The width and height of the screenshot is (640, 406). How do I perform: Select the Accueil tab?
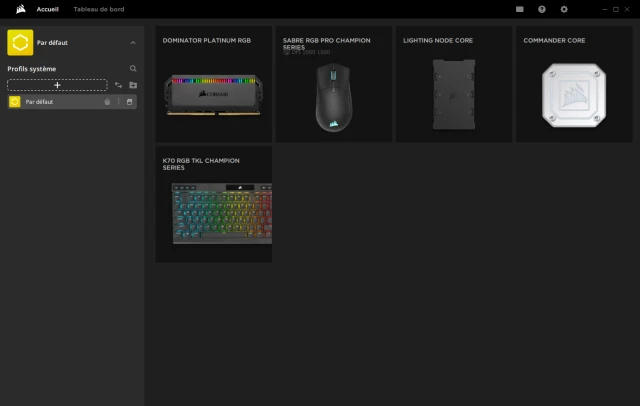point(47,9)
